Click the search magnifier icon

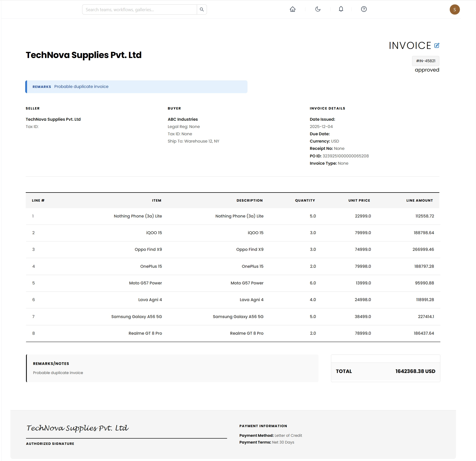[202, 10]
